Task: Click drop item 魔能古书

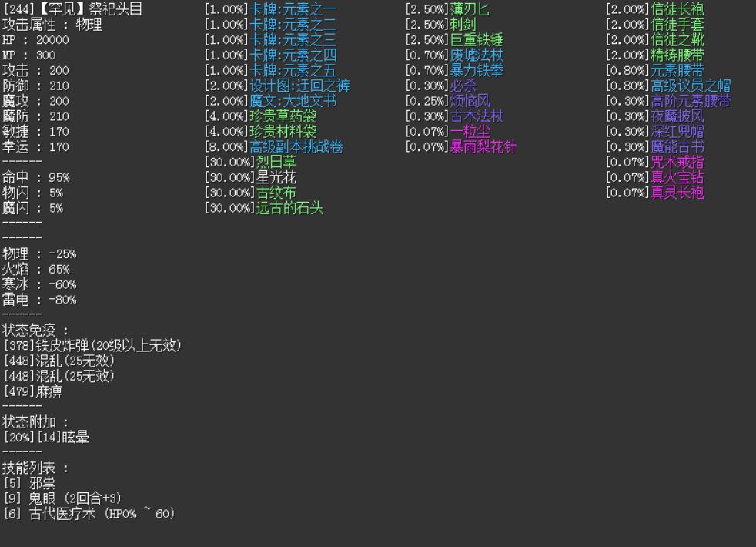Action: (x=677, y=147)
